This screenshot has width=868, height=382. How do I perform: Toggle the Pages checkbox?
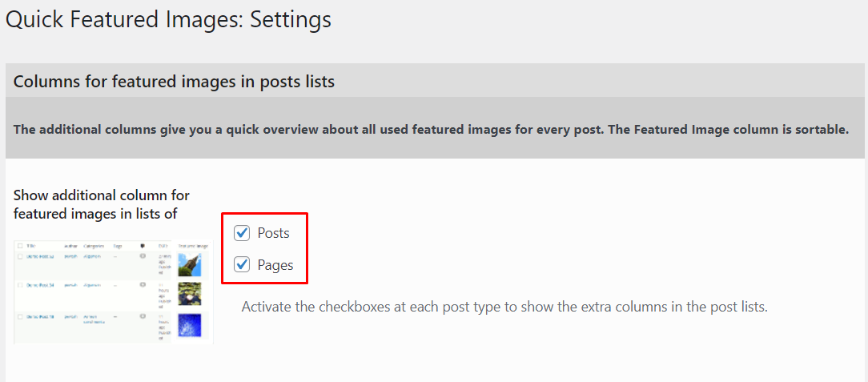[x=242, y=265]
